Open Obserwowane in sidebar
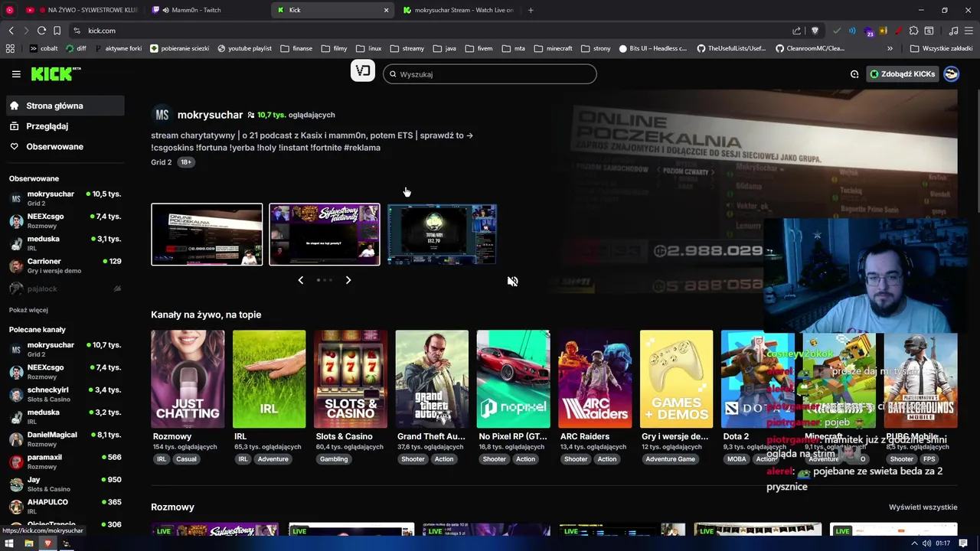Screen dimensions: 980x551 (x=65, y=146)
